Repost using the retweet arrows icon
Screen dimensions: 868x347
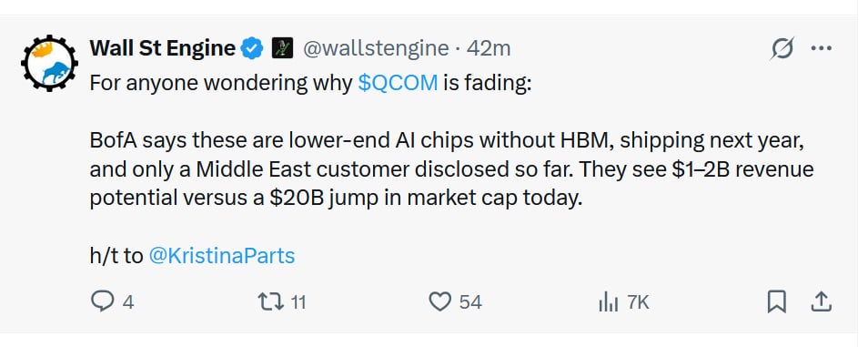tap(271, 302)
